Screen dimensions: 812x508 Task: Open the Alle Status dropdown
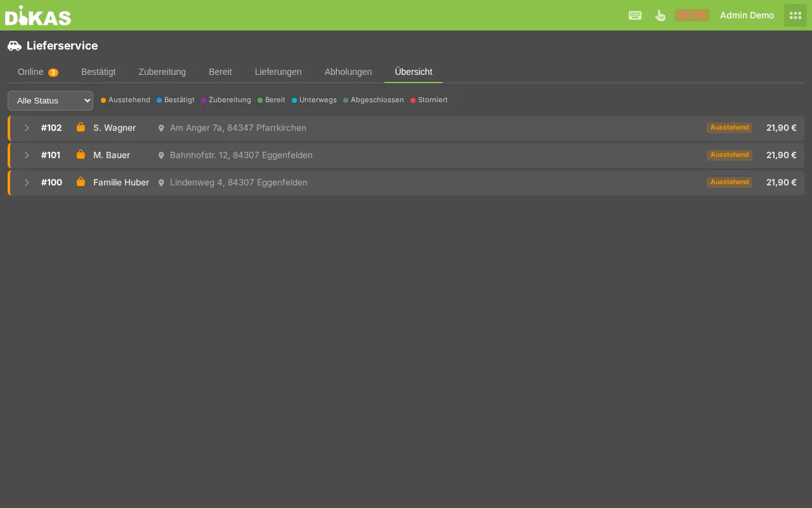coord(50,100)
